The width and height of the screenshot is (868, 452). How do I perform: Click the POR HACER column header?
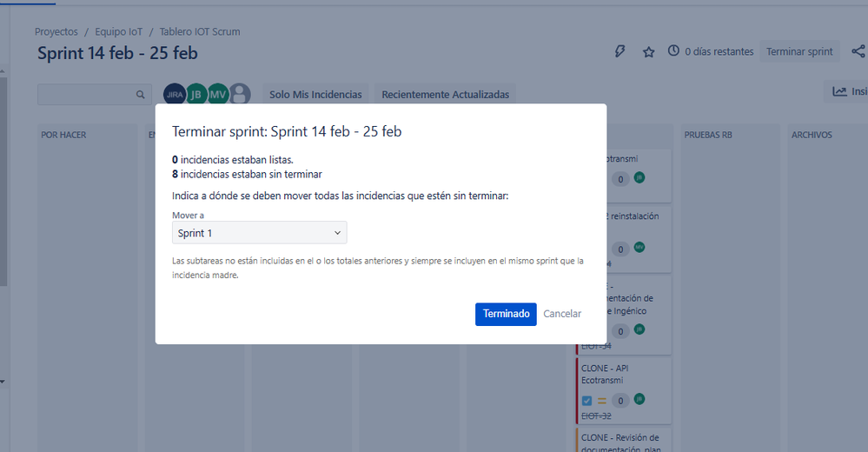click(x=63, y=135)
